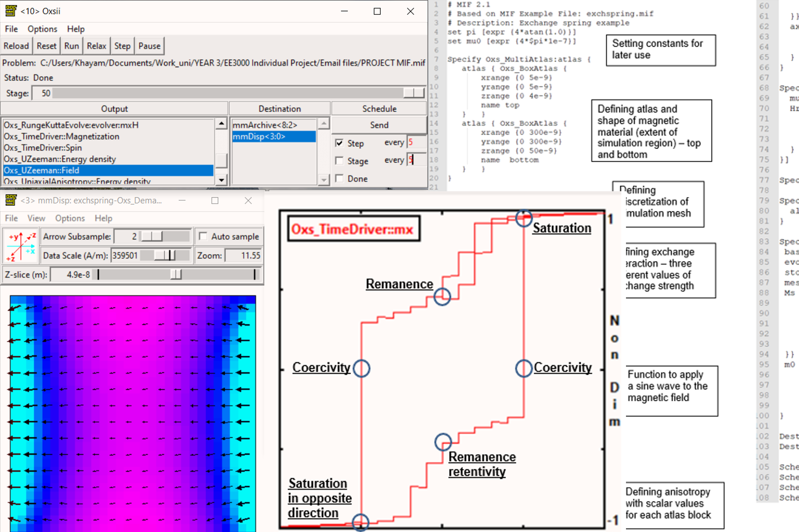Click the Reset button
799x532 pixels.
[47, 46]
